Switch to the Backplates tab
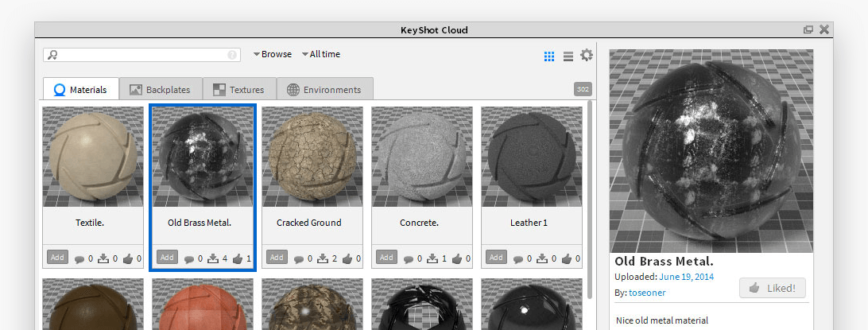Image resolution: width=868 pixels, height=330 pixels. click(161, 89)
